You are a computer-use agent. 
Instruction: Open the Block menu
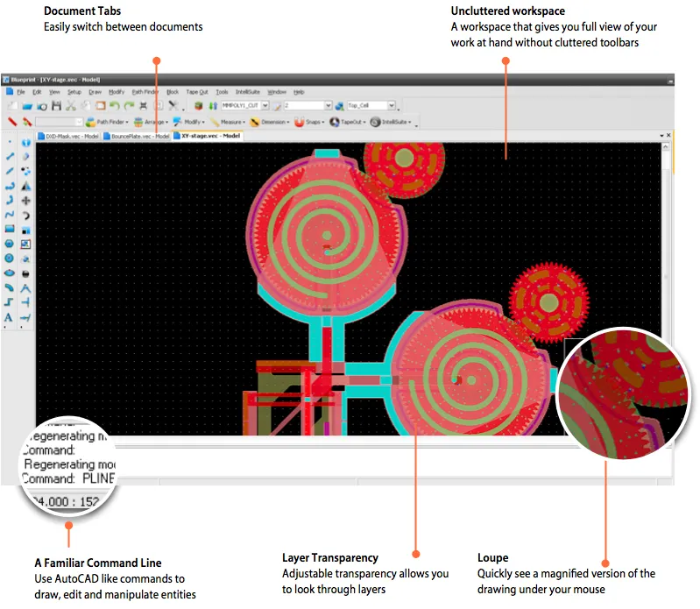[x=173, y=92]
